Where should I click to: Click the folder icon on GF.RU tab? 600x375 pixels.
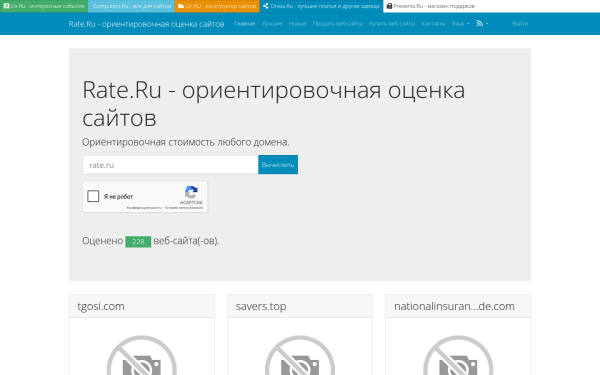click(181, 6)
